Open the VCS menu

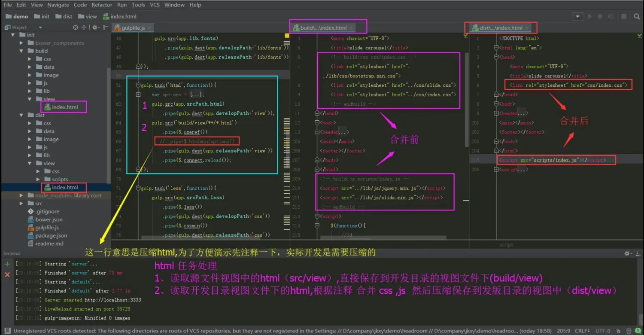pos(155,5)
